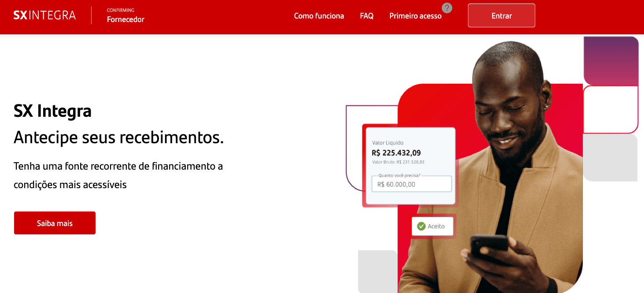Click the gray question mark help icon
644x293 pixels.
(x=447, y=8)
